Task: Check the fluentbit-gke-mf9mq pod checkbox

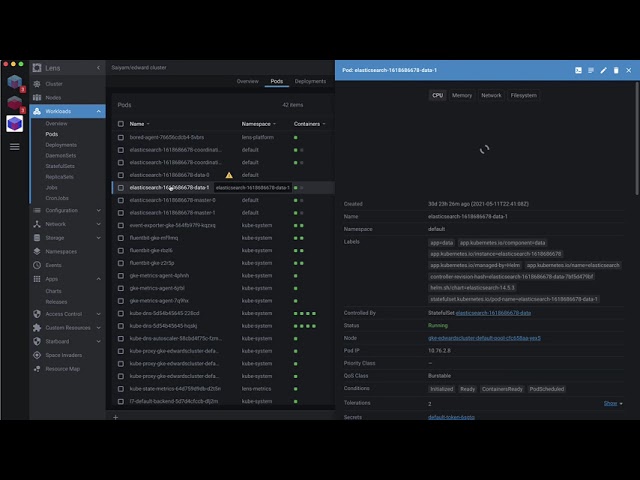Action: [x=121, y=238]
